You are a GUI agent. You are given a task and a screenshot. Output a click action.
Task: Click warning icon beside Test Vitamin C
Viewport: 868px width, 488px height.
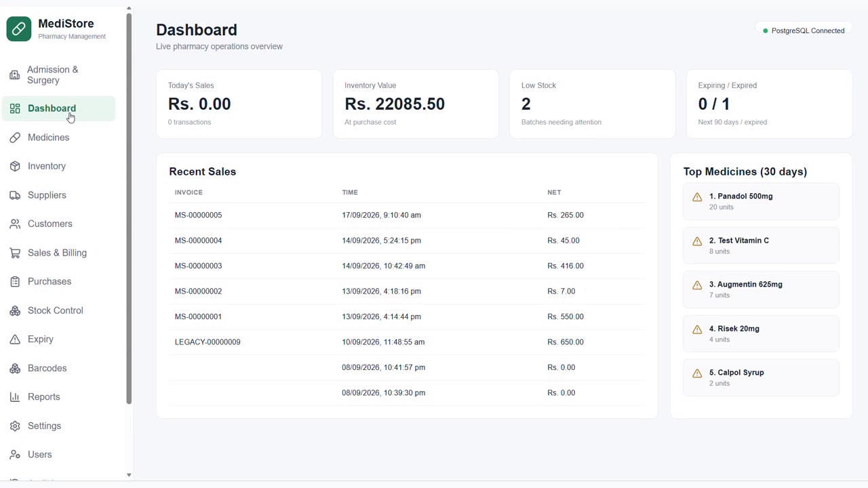[x=697, y=241]
